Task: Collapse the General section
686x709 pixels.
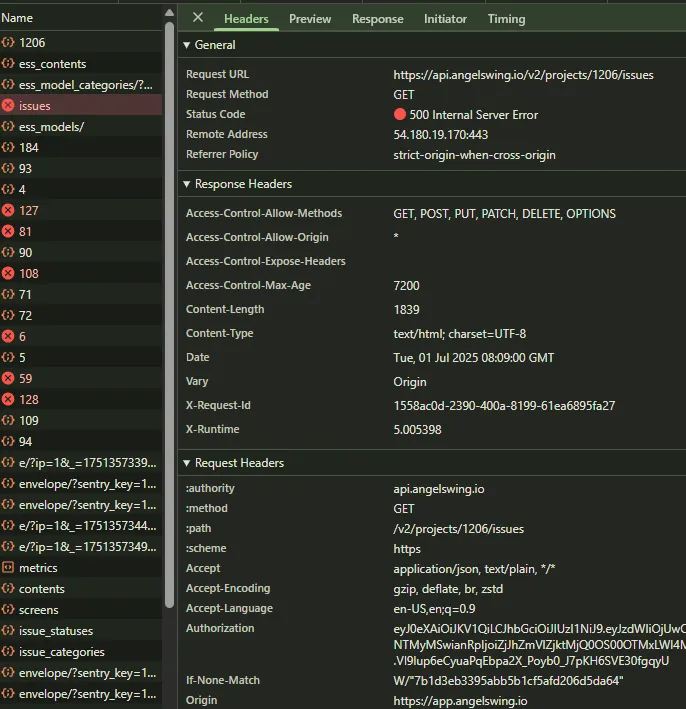Action: 187,45
